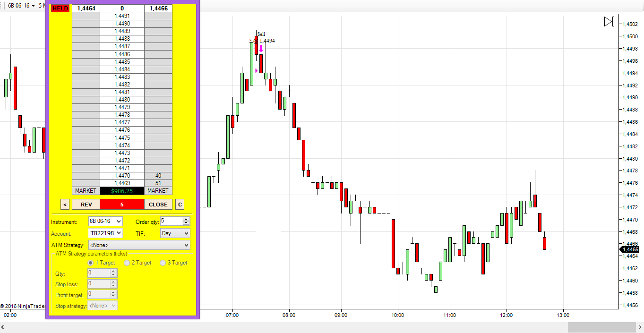
Task: Click the Stop loss input field
Action: (99, 284)
